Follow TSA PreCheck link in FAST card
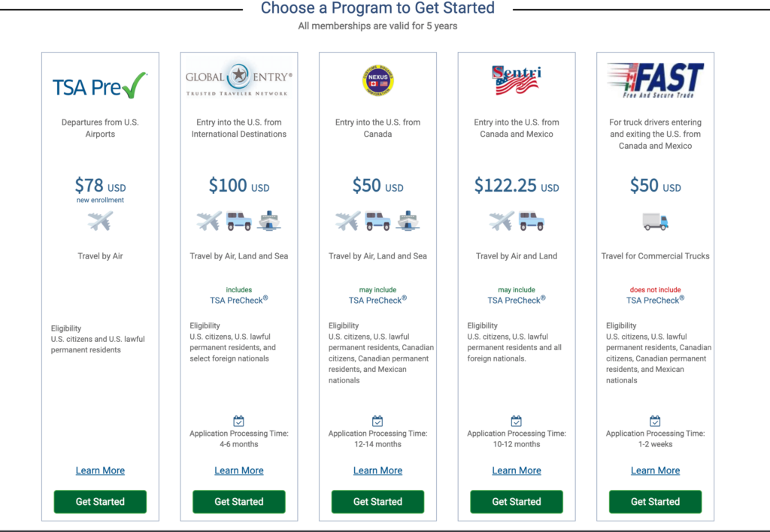 coord(655,300)
